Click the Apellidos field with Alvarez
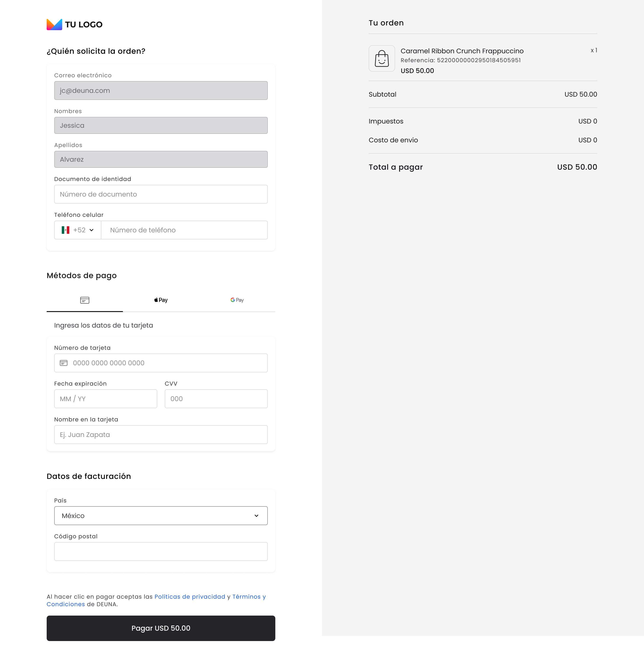 [x=161, y=160]
